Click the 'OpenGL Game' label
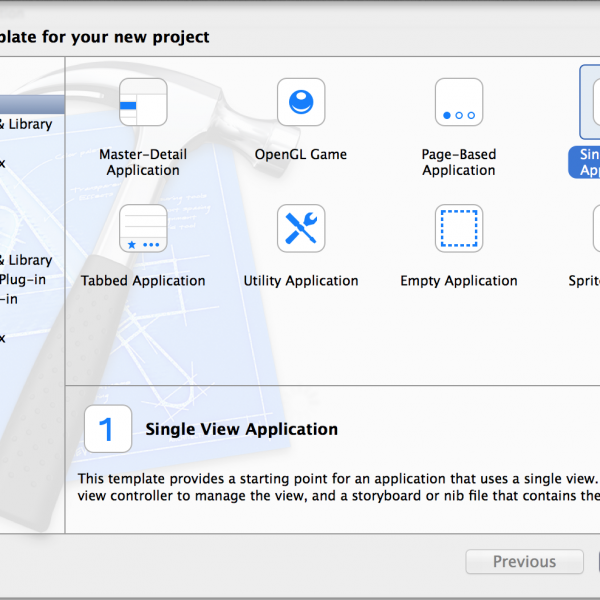Viewport: 600px width, 600px height. pyautogui.click(x=301, y=155)
